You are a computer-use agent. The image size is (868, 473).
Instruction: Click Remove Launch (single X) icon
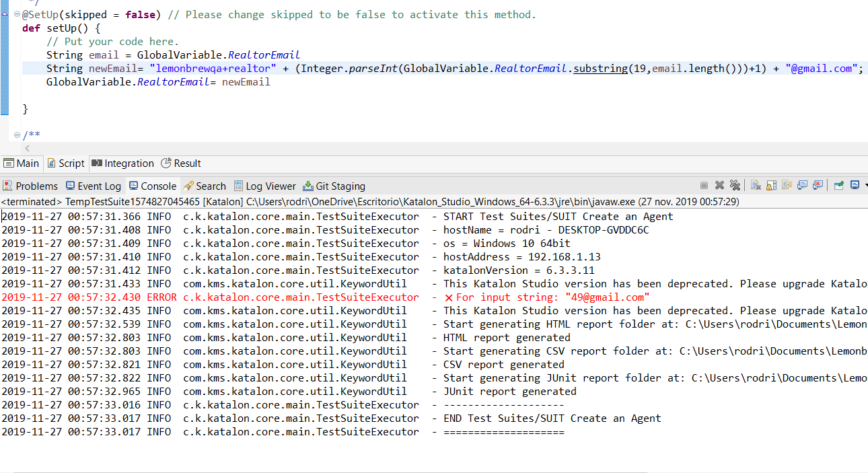coord(719,186)
